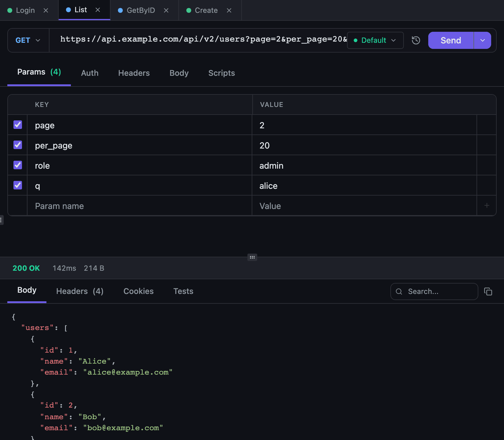This screenshot has height=440, width=504.
Task: Show response Headers (4) tab
Action: tap(80, 291)
